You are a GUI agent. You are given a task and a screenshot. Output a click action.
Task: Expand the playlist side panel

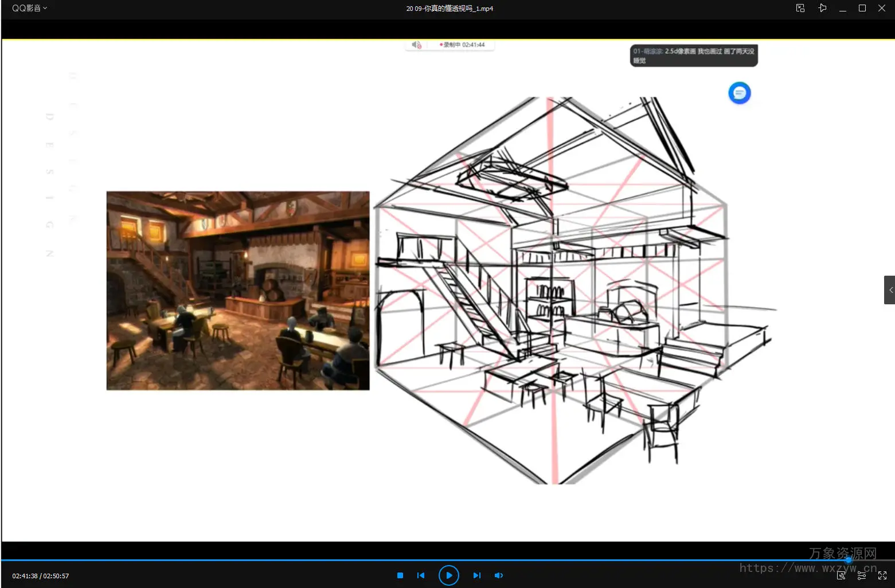click(890, 290)
